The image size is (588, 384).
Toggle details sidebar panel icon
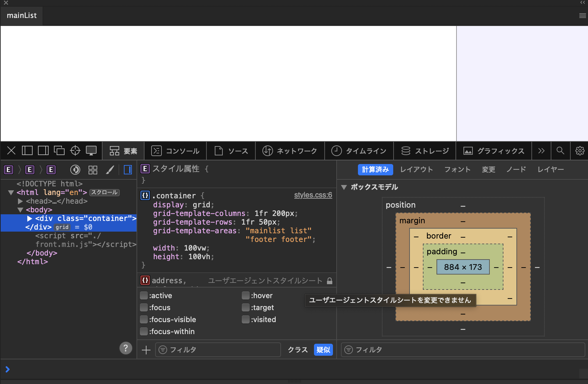click(128, 170)
